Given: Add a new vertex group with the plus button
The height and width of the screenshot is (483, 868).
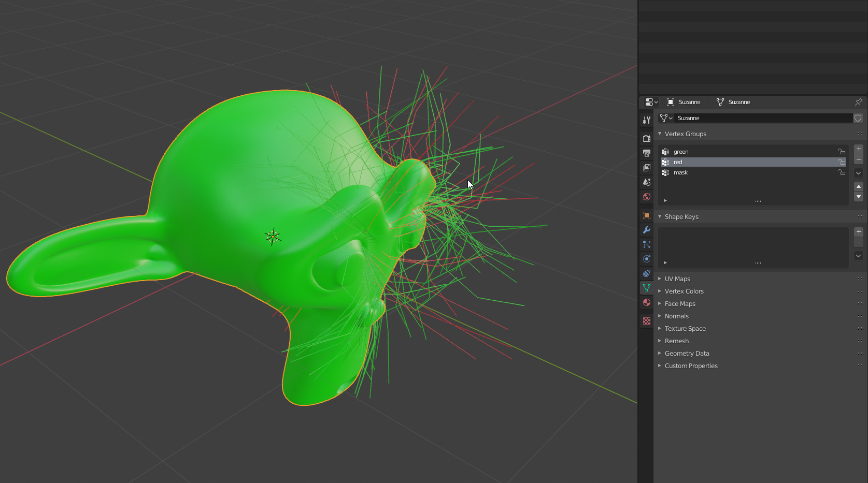Looking at the screenshot, I should (859, 149).
